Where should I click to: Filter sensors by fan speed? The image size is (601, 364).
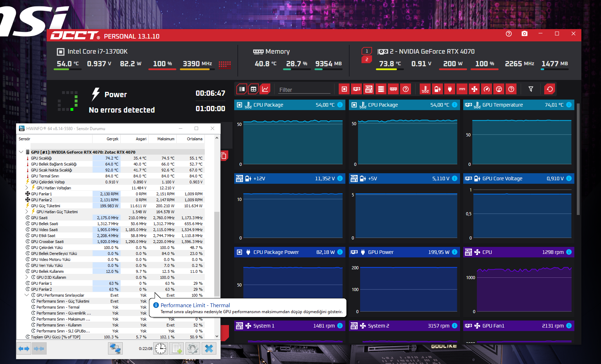click(474, 89)
